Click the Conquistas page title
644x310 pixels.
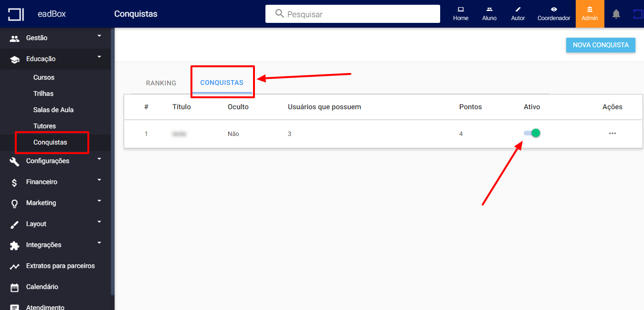click(136, 14)
